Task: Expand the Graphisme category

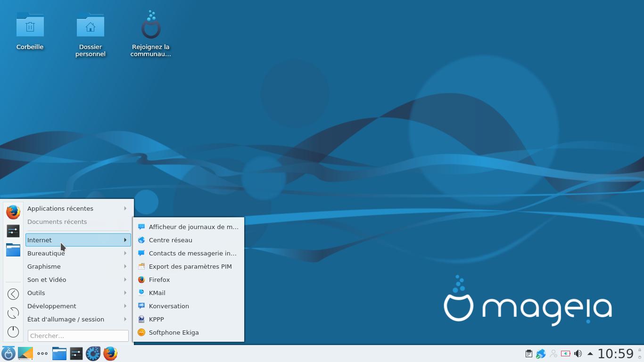Action: [x=78, y=266]
